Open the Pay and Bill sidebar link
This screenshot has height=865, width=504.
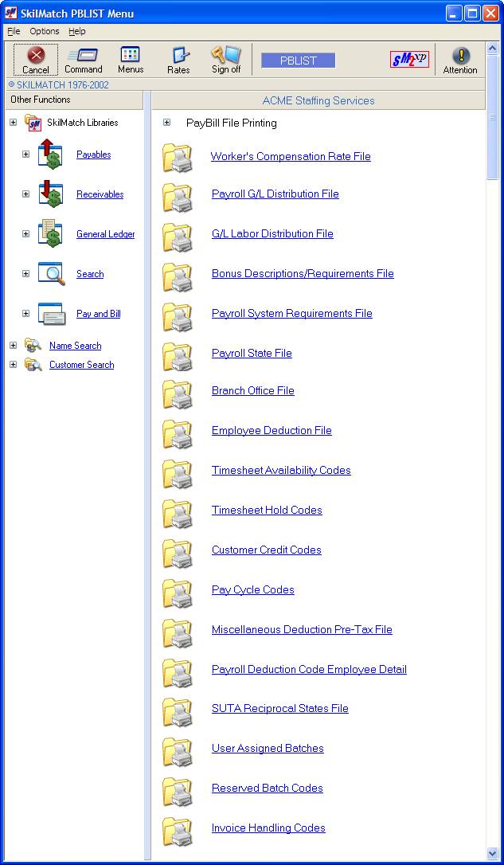tap(99, 313)
